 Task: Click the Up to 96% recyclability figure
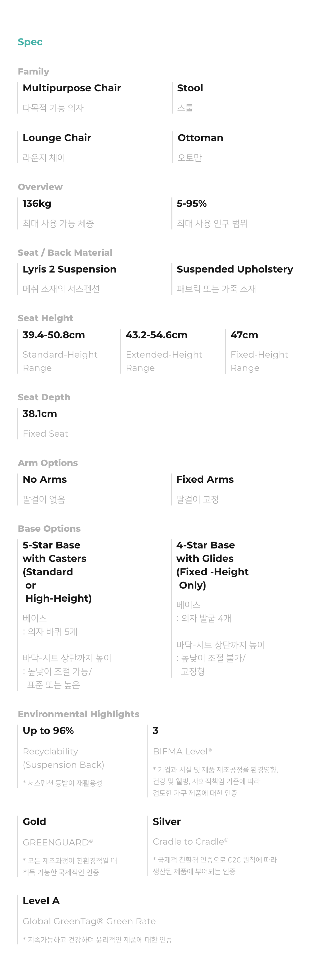coord(48,731)
